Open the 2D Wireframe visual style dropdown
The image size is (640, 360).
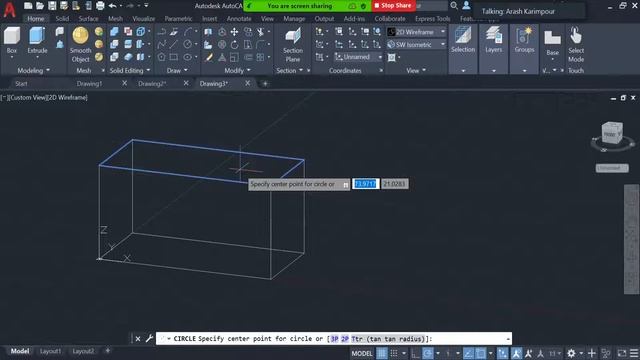point(416,32)
